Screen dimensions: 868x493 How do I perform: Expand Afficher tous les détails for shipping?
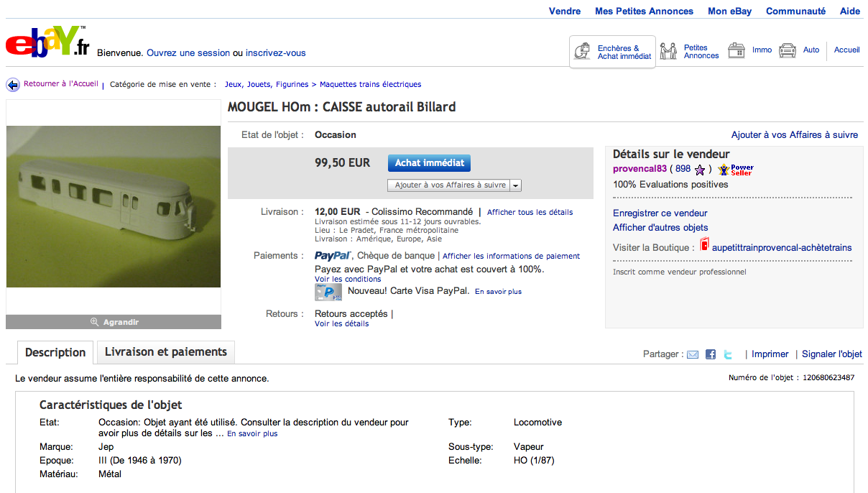coord(530,213)
